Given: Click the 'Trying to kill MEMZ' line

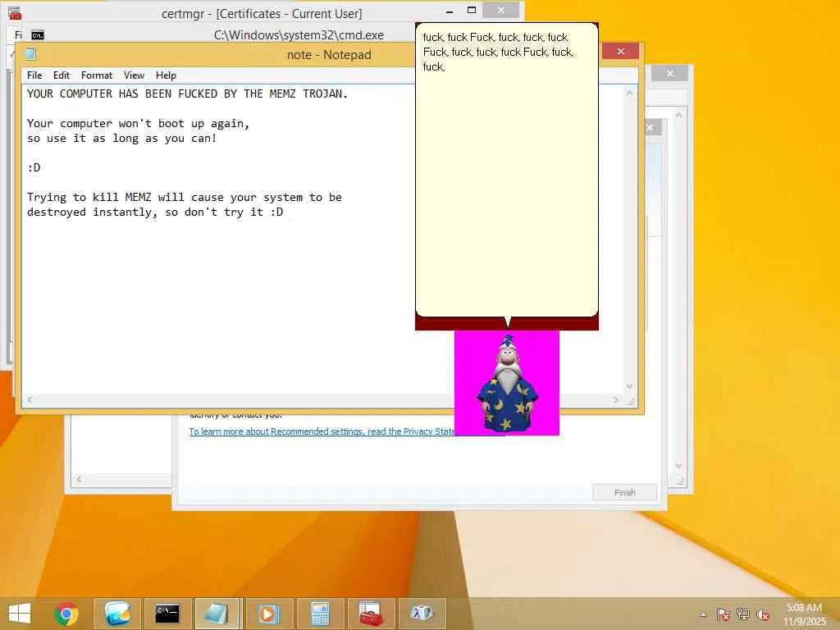Looking at the screenshot, I should pos(185,197).
